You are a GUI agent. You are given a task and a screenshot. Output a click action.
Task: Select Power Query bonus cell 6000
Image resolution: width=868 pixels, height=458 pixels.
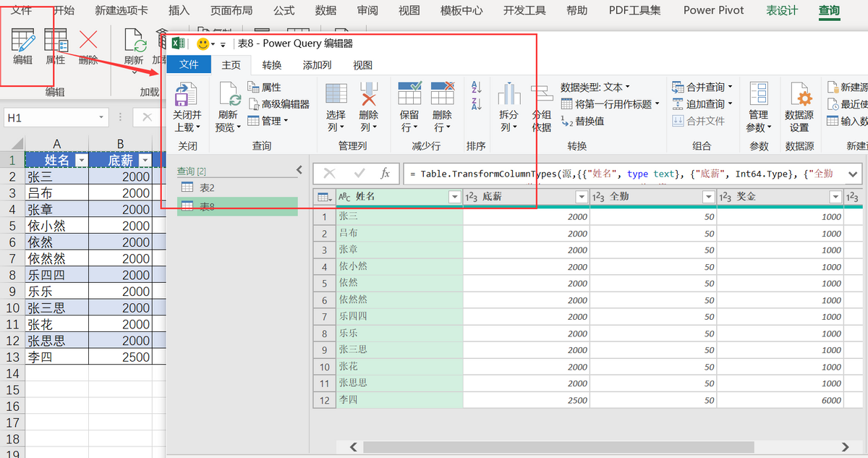pyautogui.click(x=781, y=400)
